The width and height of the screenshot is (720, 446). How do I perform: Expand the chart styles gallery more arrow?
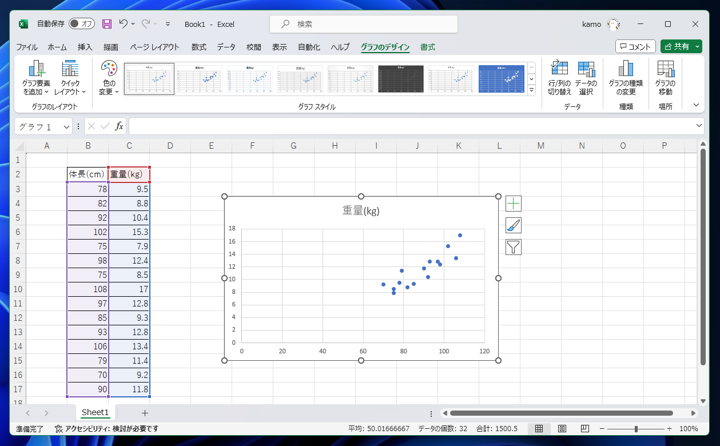[x=531, y=90]
